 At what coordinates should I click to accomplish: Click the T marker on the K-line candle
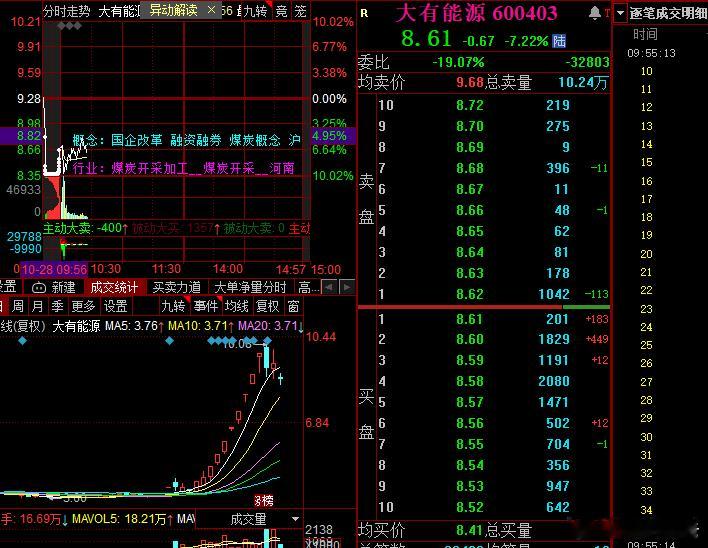point(245,398)
